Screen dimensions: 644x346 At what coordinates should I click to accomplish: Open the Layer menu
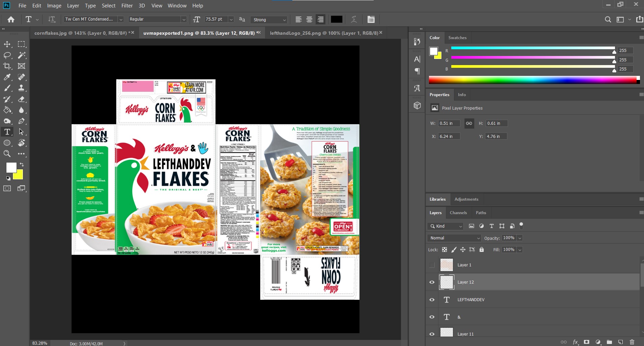73,6
